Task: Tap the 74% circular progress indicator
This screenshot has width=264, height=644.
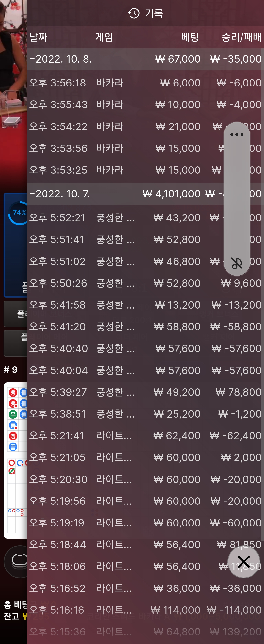Action: coord(19,213)
